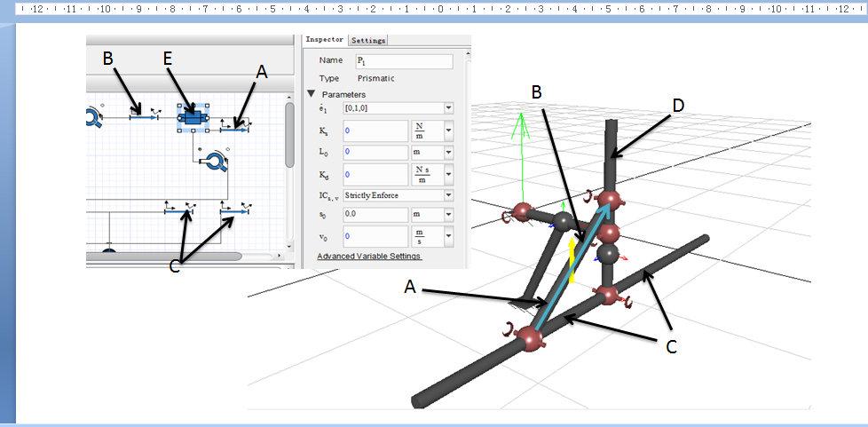Select the cut-off revolute joint at diagram's left edge

click(x=93, y=117)
